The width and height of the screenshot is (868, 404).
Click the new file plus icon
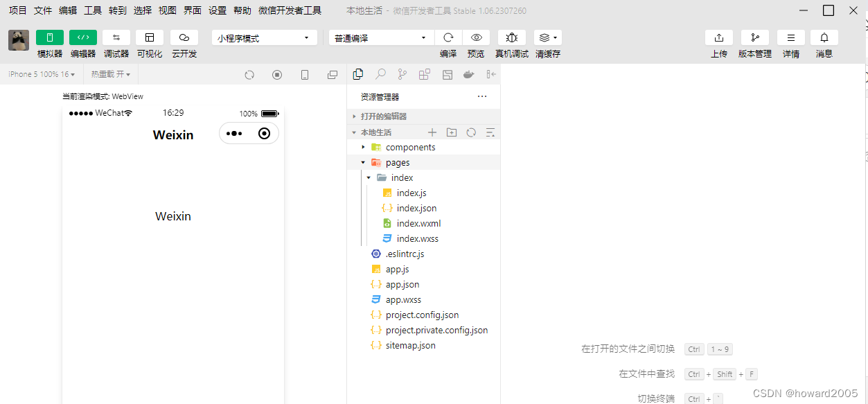[432, 132]
